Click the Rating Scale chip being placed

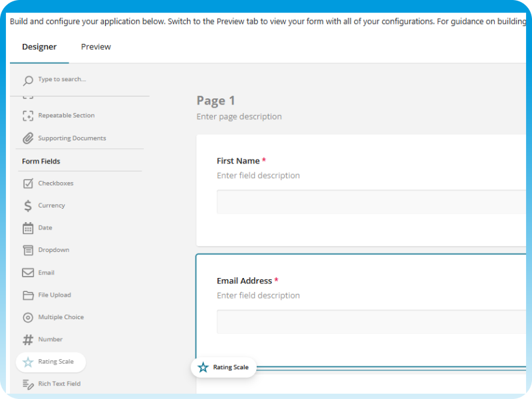point(223,366)
